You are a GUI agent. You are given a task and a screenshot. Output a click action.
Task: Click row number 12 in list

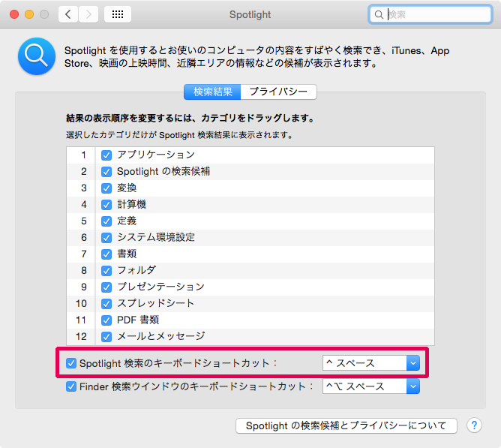(x=81, y=337)
